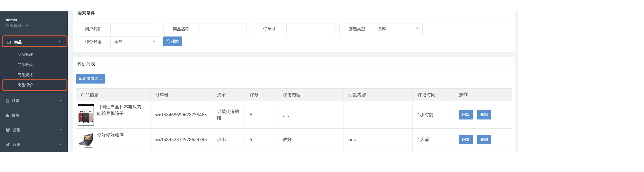644x172 pixels.
Task: Click the 添加虚拟评论 button
Action: (x=90, y=79)
